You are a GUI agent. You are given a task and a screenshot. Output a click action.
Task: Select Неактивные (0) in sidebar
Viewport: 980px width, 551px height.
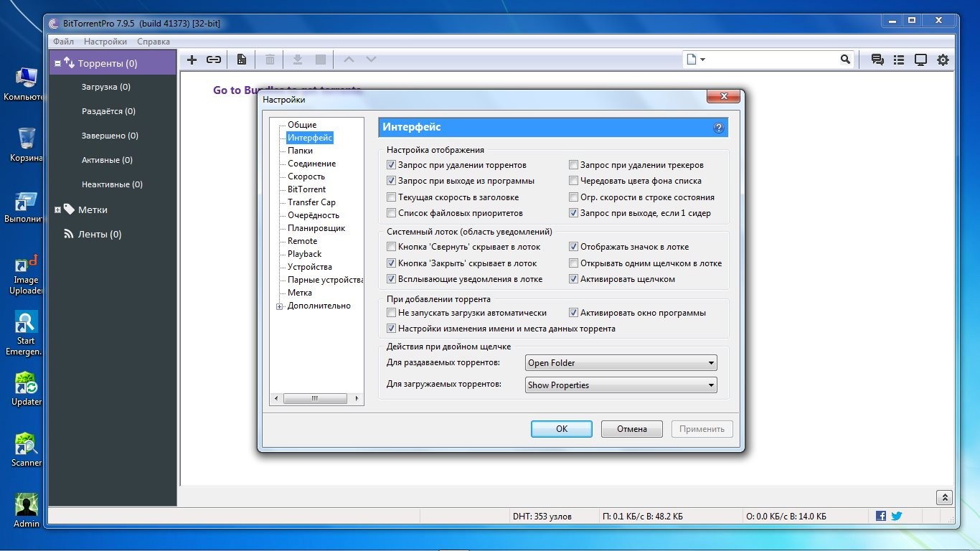coord(112,184)
